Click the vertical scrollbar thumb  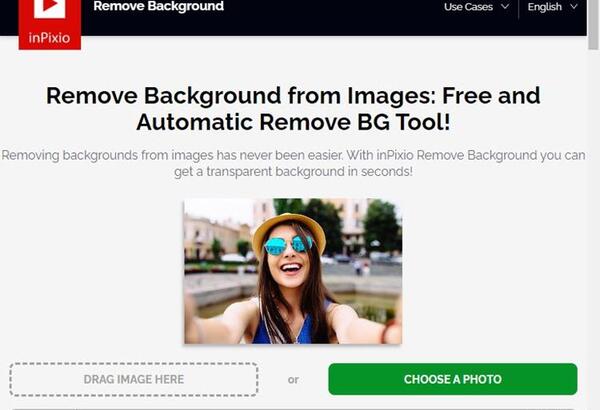pos(593,25)
